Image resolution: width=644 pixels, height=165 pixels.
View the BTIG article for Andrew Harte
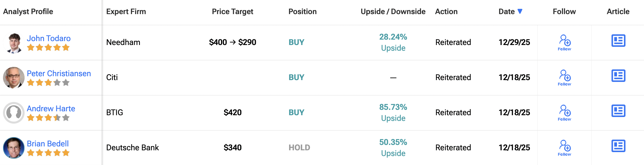point(618,111)
